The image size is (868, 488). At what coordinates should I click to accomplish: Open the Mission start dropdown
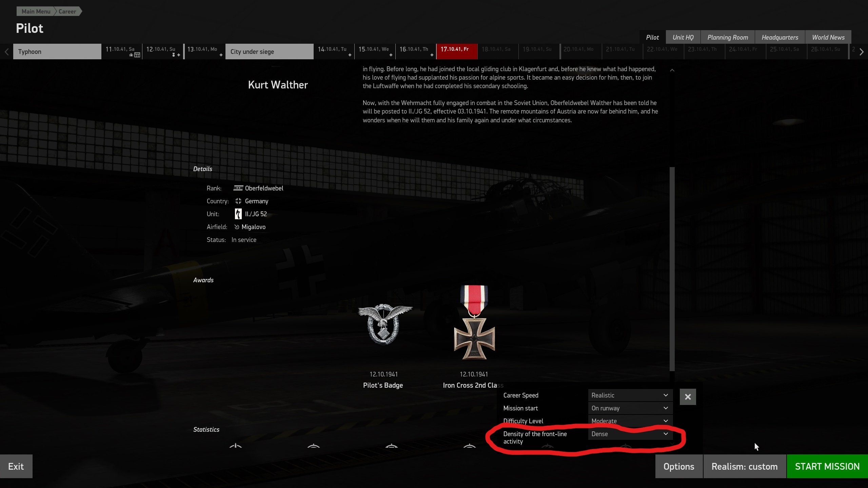coord(630,408)
